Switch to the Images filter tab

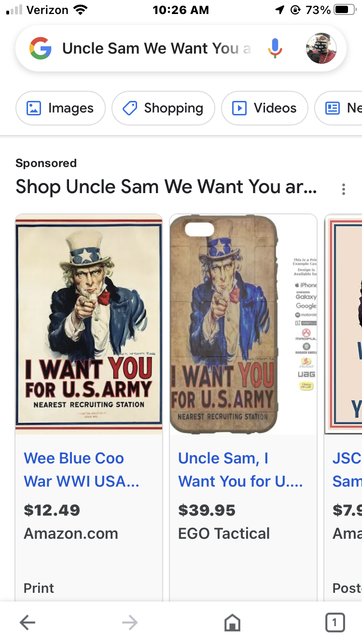(60, 108)
